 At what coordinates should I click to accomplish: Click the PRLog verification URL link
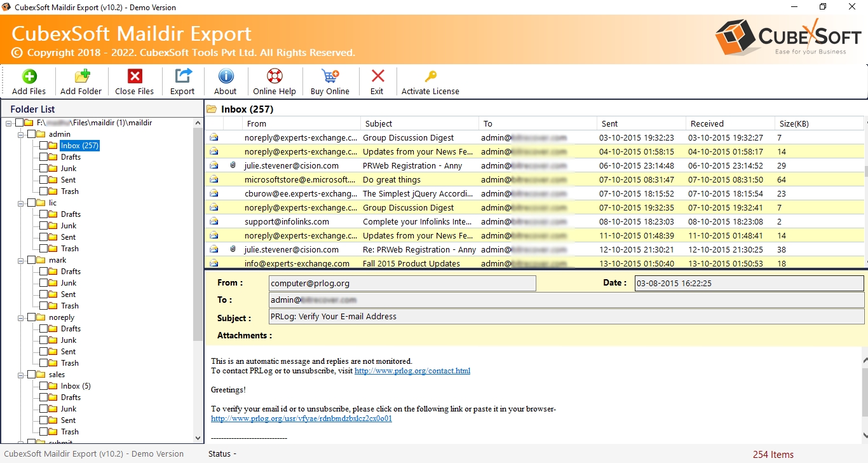coord(301,418)
